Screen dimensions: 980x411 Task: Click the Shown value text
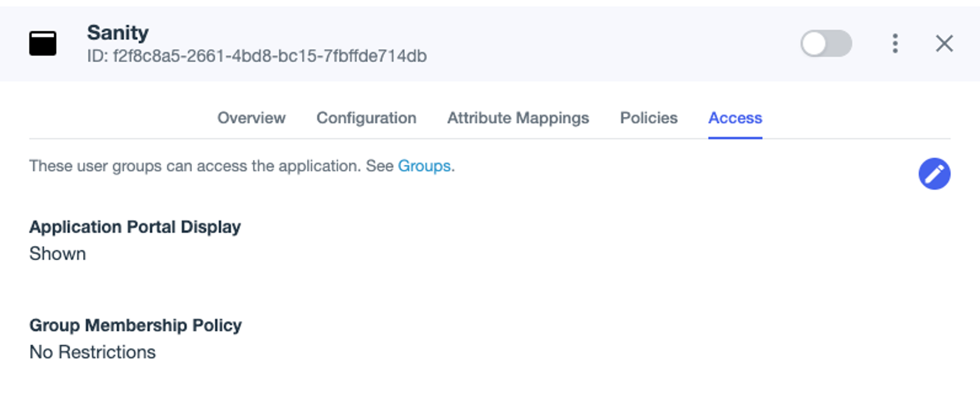pyautogui.click(x=58, y=254)
